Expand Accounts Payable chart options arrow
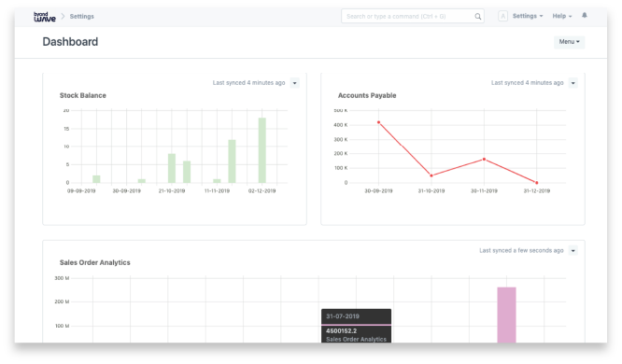Viewport: 622px width, 364px height. [573, 83]
